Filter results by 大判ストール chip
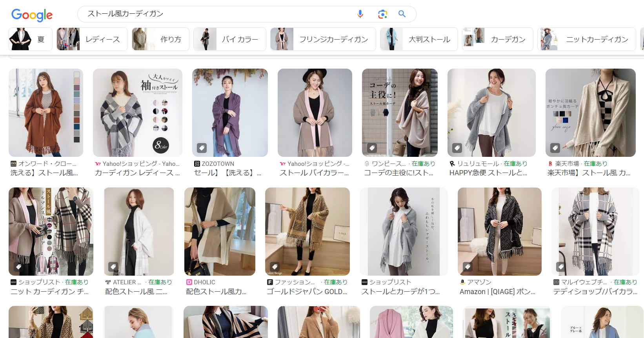 [418, 39]
